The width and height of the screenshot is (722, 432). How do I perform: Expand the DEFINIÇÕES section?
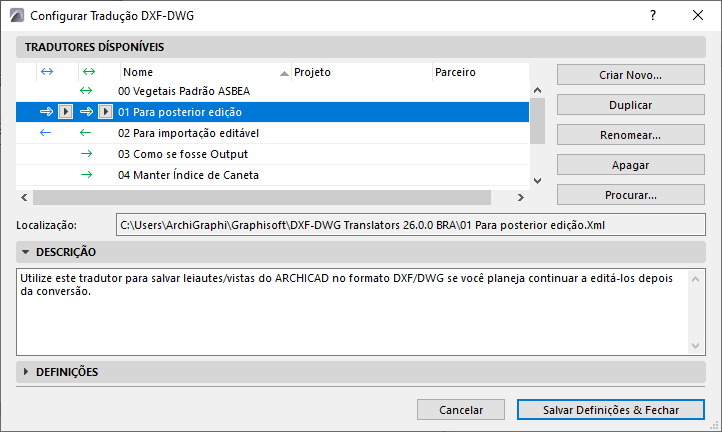click(24, 372)
